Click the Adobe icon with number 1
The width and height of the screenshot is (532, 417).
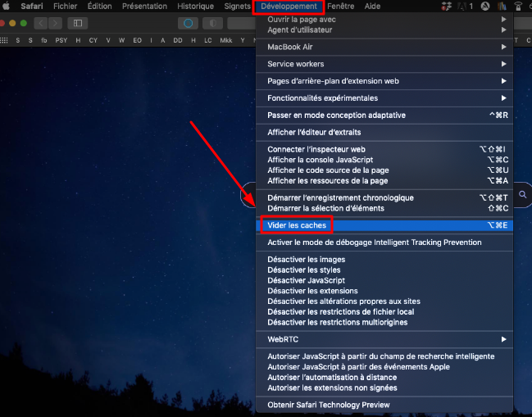tap(465, 6)
